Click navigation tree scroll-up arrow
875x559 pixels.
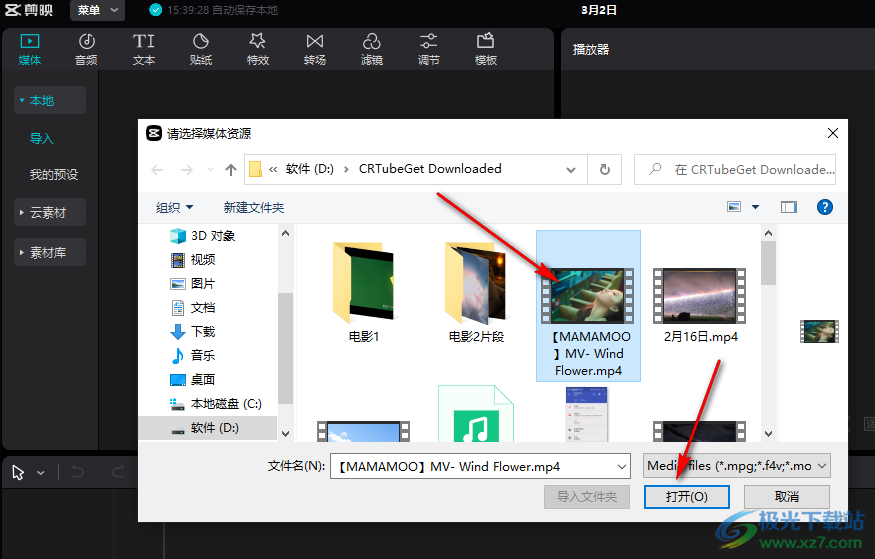(x=285, y=233)
